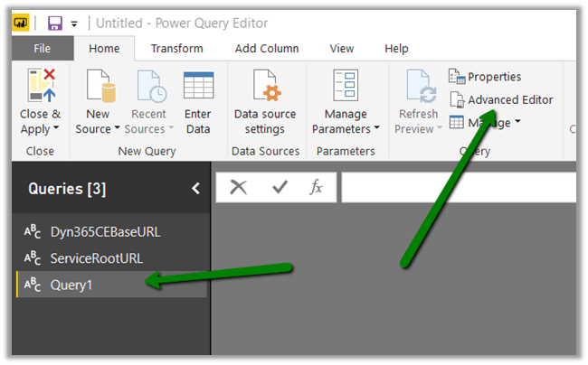
Task: Click the save icon in title bar
Action: click(54, 22)
